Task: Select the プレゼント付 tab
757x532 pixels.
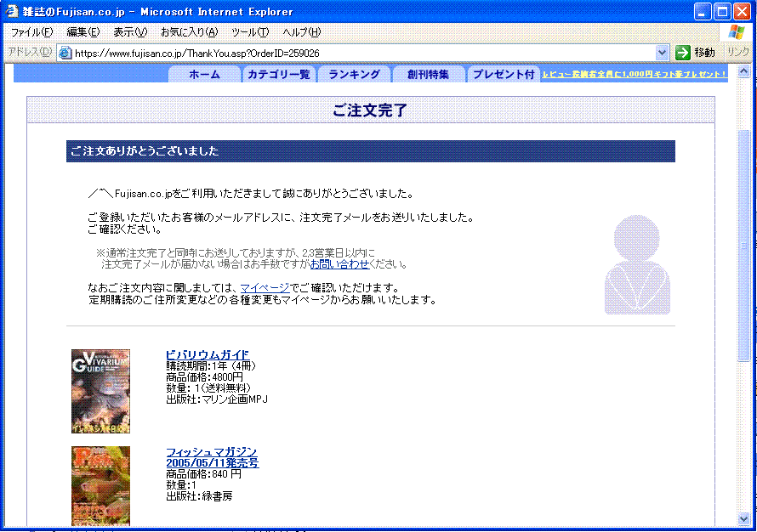Action: pyautogui.click(x=504, y=74)
